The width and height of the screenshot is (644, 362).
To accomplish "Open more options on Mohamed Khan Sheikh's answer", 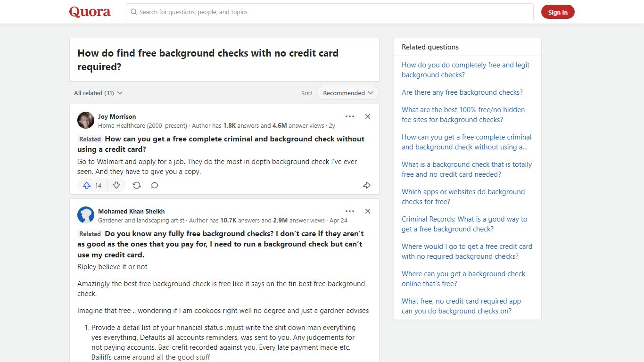I will coord(349,211).
